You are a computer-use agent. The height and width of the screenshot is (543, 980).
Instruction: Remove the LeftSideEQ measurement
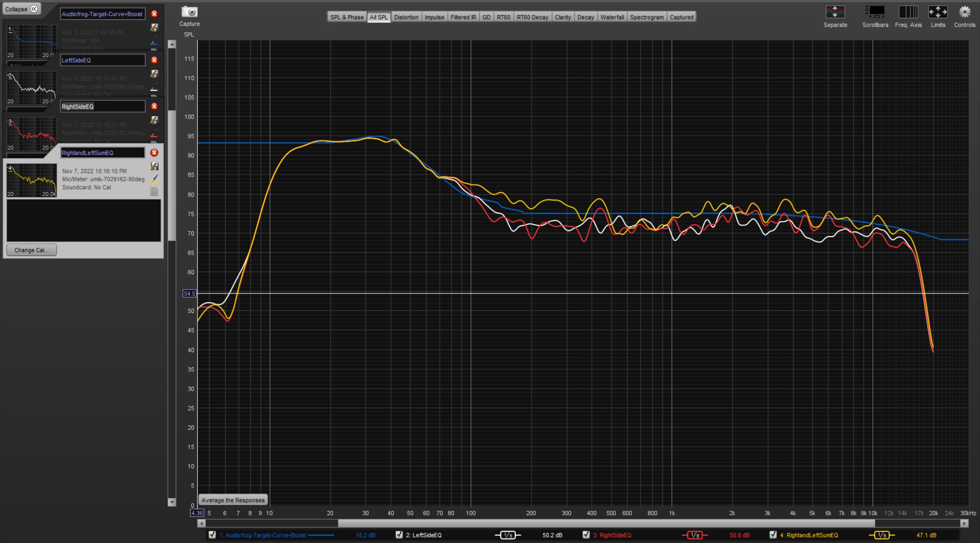154,60
